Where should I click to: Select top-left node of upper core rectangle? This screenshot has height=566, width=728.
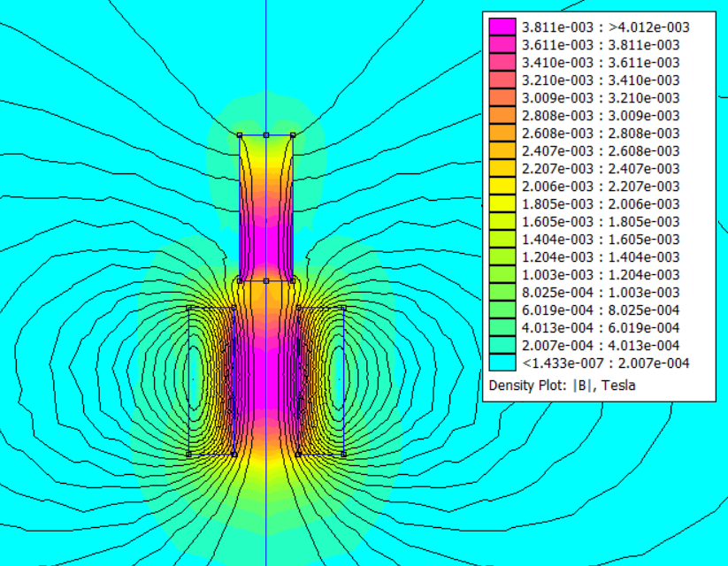(x=240, y=134)
